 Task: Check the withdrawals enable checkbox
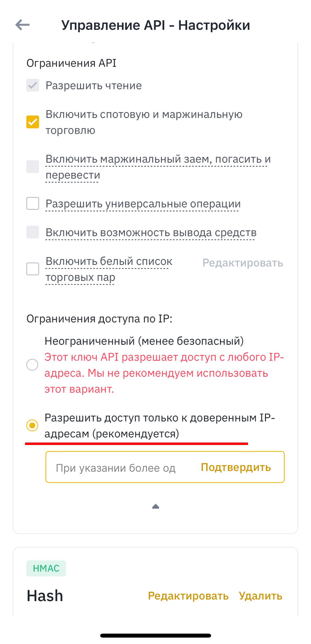point(33,232)
